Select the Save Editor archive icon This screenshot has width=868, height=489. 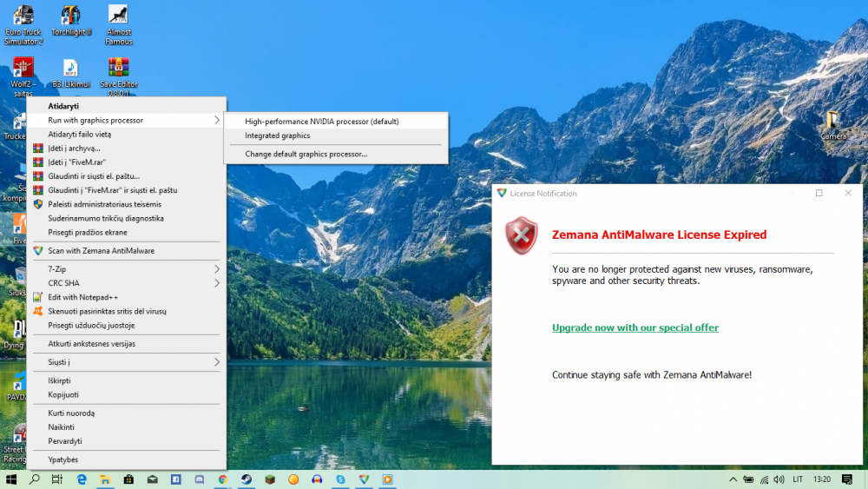[x=118, y=77]
